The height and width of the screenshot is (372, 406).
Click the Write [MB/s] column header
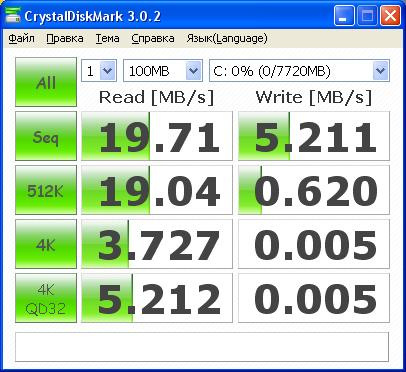pyautogui.click(x=314, y=98)
